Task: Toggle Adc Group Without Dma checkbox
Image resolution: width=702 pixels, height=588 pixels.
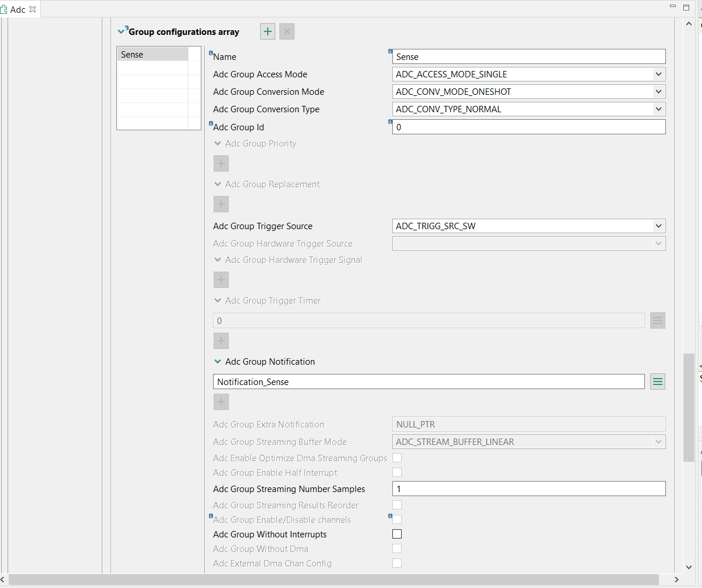Action: click(397, 548)
